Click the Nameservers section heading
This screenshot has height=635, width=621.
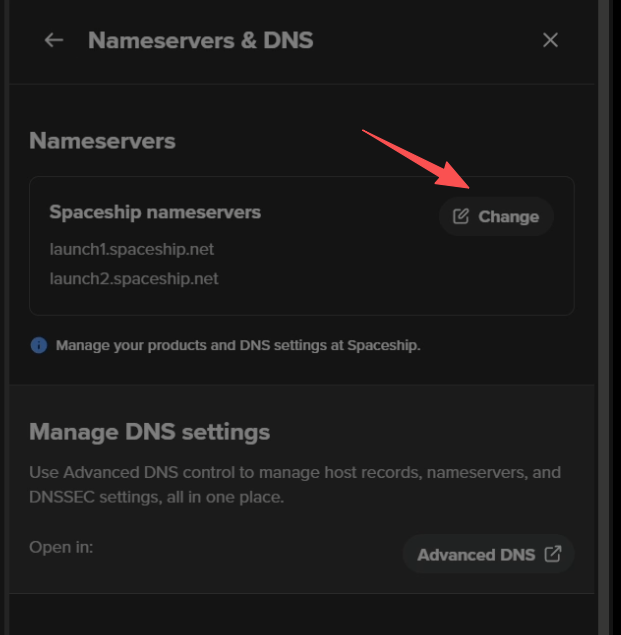click(x=102, y=141)
